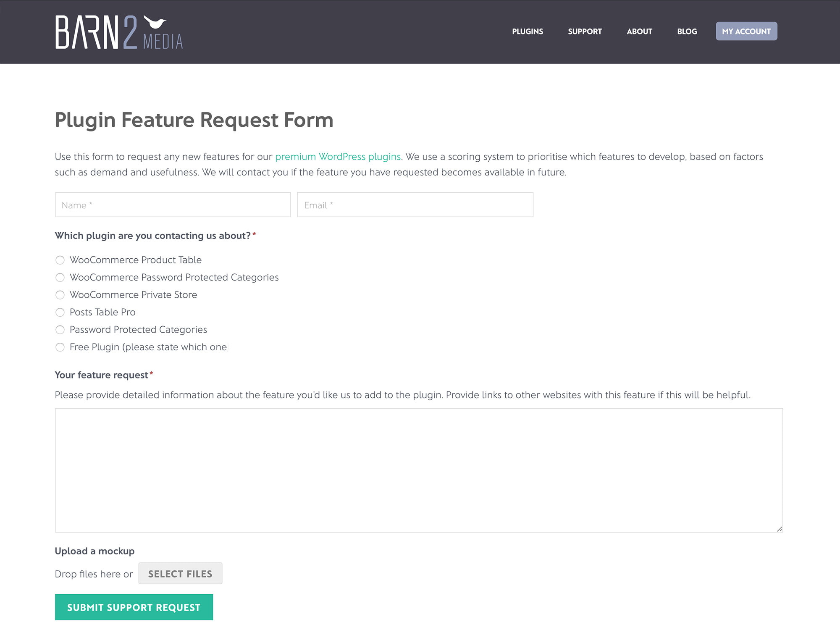This screenshot has width=840, height=643.
Task: Select WooCommerce Password Protected Categories option
Action: (x=60, y=278)
